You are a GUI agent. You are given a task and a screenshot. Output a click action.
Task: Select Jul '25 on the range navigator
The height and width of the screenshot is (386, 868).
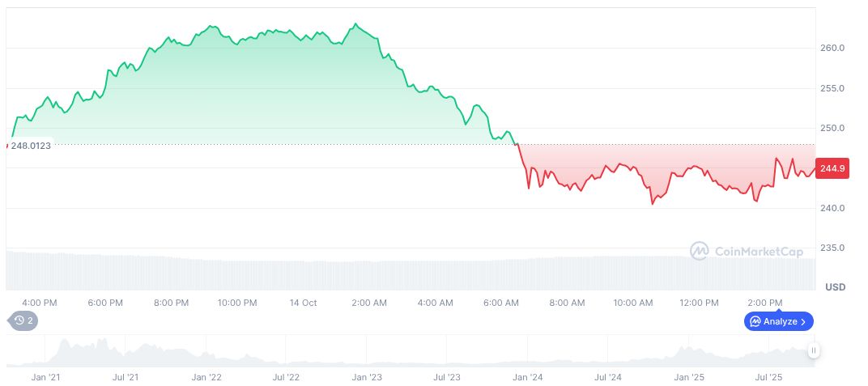(768, 377)
